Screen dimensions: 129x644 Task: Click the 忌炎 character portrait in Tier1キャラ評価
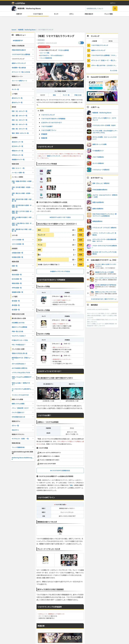tap(44, 299)
